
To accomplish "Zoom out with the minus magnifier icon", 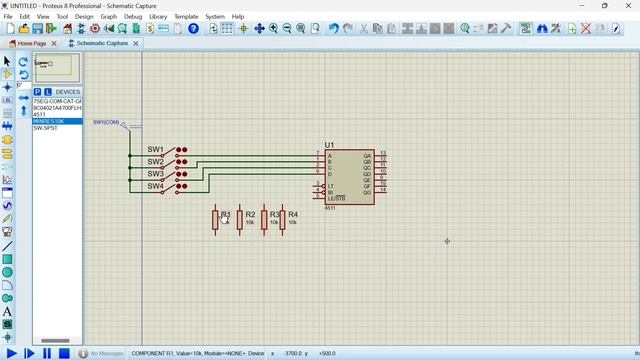I will [287, 29].
